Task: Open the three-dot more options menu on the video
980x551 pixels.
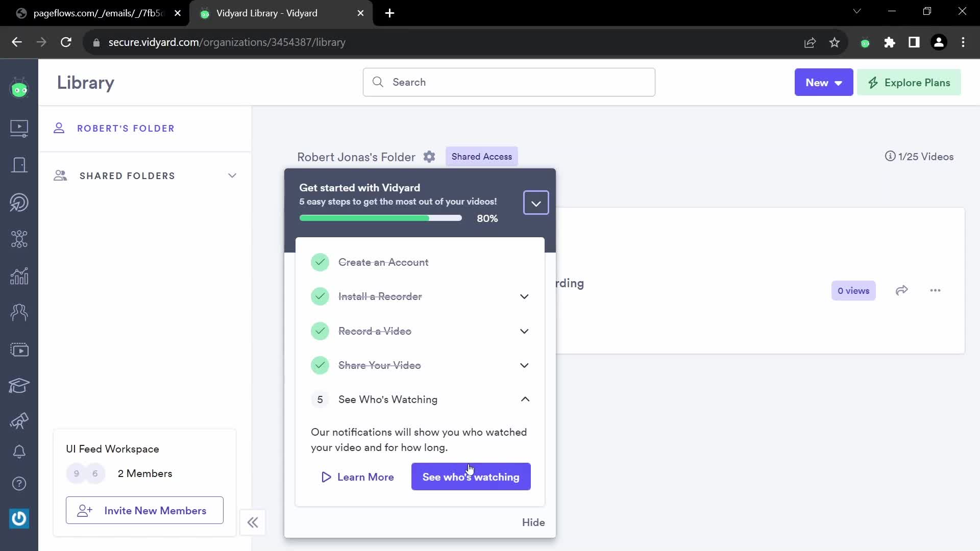Action: click(935, 290)
